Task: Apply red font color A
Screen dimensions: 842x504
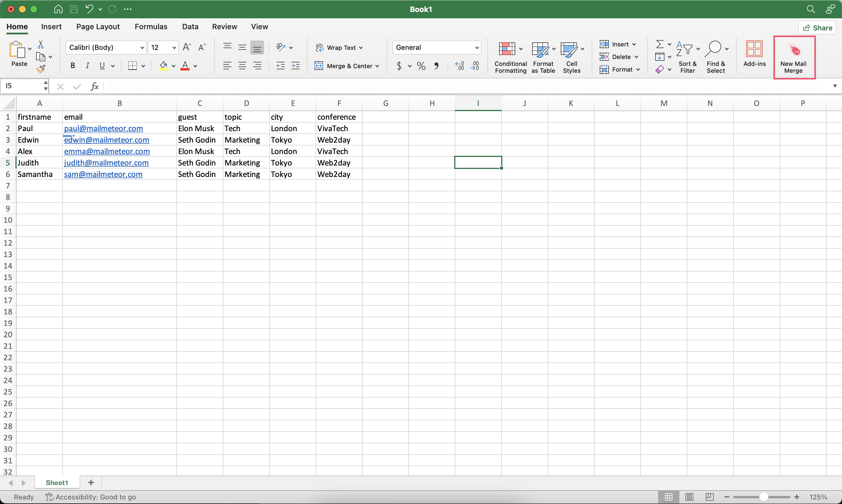Action: [185, 66]
